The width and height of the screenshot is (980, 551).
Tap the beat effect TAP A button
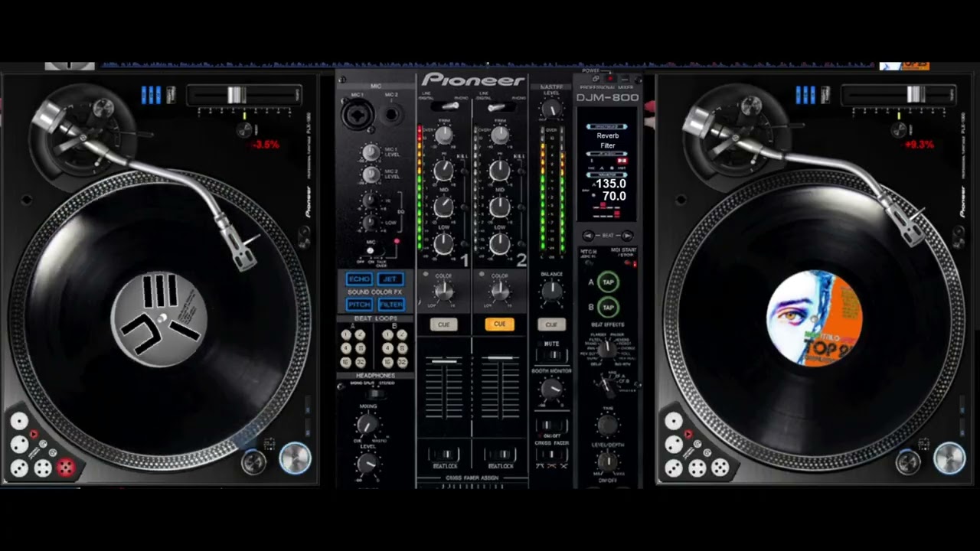coord(608,282)
